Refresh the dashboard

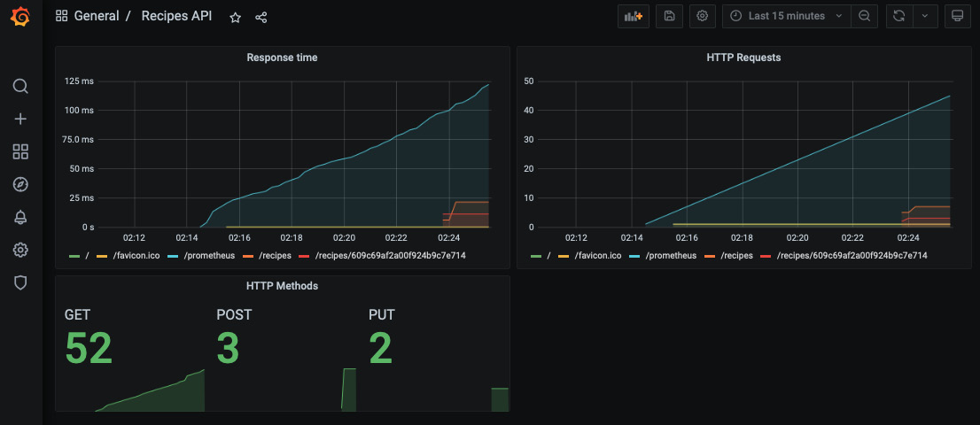click(899, 16)
